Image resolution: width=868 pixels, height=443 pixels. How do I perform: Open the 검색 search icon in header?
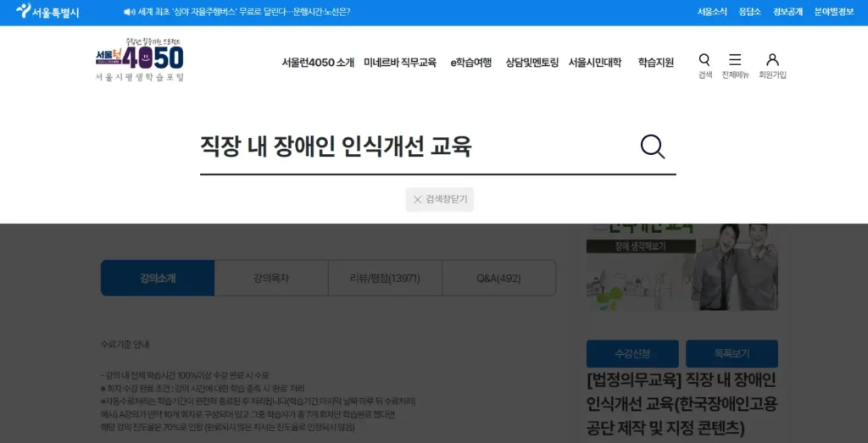(x=704, y=65)
